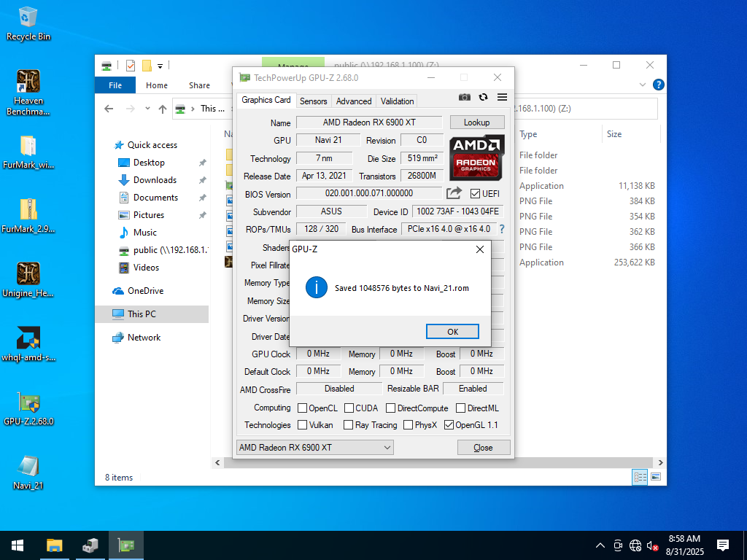
Task: Switch to the Sensors tab
Action: coord(313,101)
